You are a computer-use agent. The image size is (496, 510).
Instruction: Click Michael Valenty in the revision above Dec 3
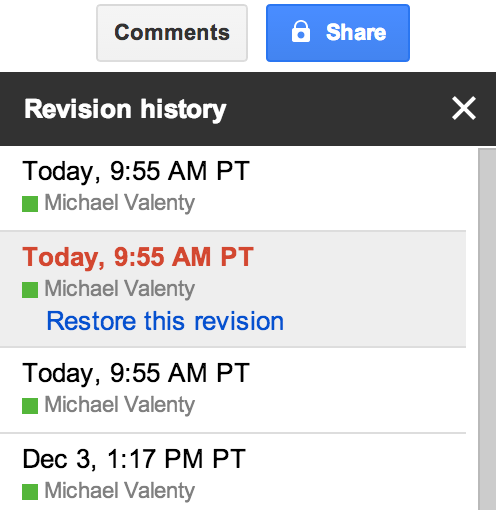[x=120, y=405]
